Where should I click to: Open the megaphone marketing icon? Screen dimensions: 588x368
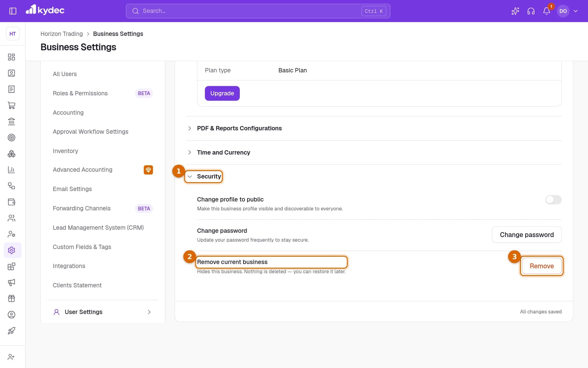[11, 282]
